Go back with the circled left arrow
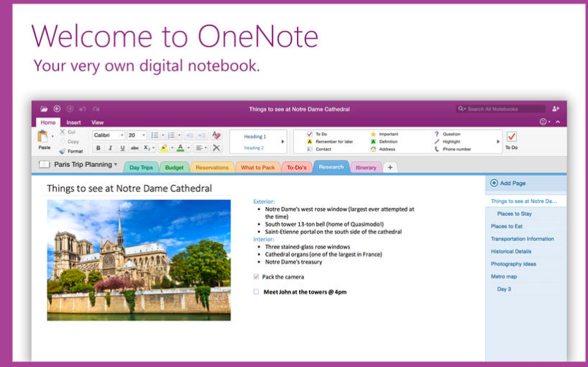 click(57, 109)
